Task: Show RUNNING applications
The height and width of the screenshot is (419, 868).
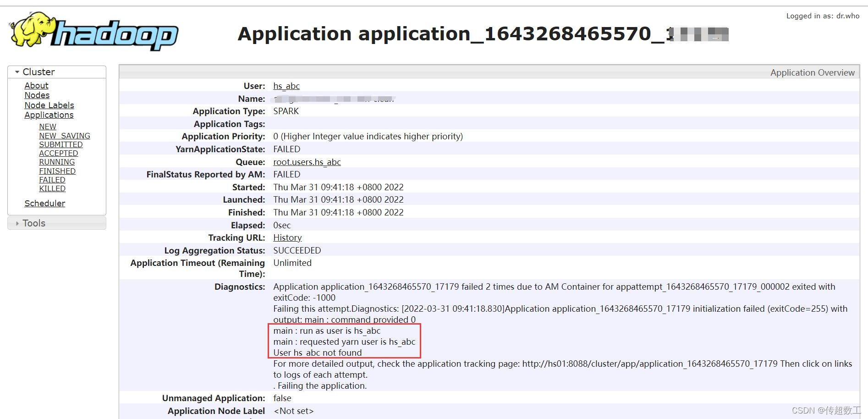Action: pyautogui.click(x=57, y=162)
